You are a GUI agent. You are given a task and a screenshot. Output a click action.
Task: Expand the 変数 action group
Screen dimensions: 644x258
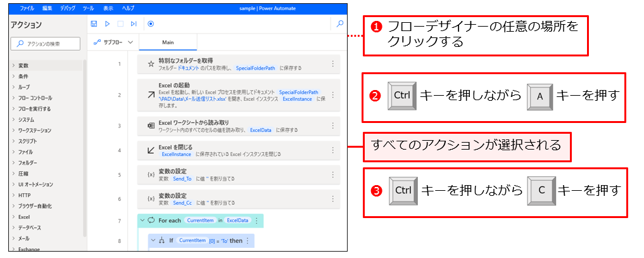tap(13, 66)
